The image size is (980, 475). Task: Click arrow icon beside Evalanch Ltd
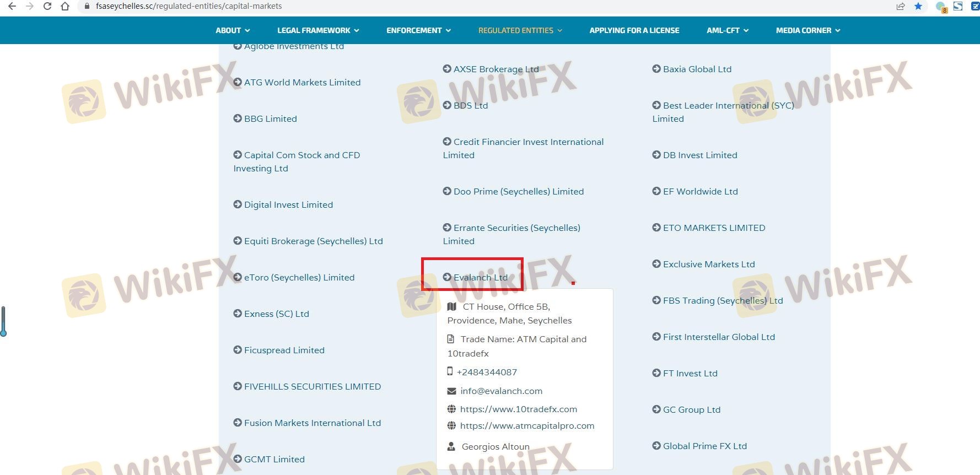click(x=447, y=277)
